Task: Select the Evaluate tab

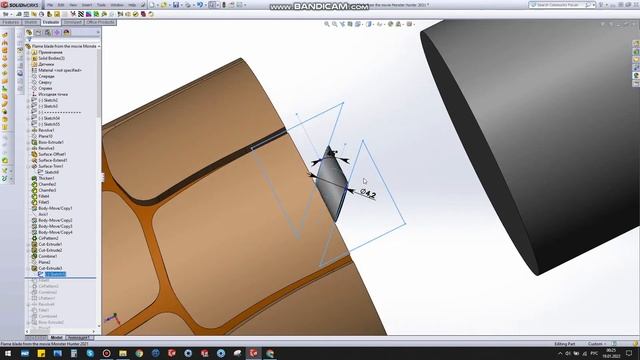Action: [x=51, y=22]
